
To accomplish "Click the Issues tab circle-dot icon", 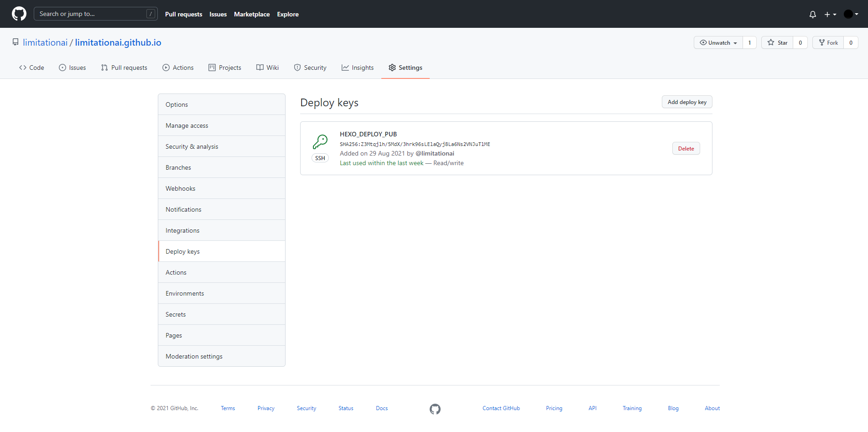I will click(x=62, y=68).
